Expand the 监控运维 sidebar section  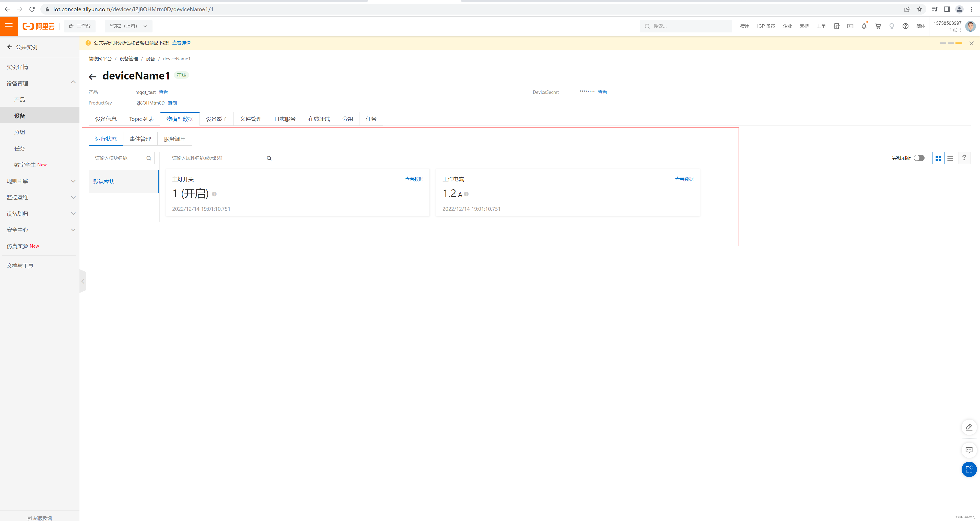pos(73,198)
